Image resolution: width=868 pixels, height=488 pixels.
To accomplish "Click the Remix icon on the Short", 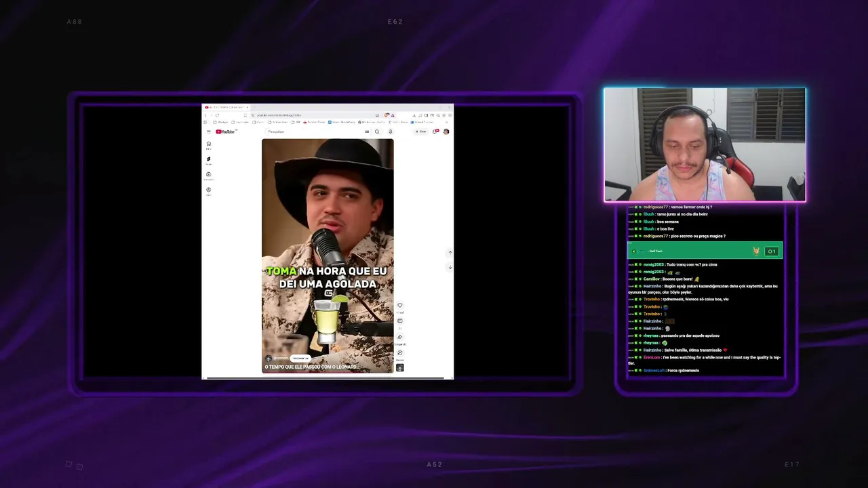I will click(x=399, y=352).
